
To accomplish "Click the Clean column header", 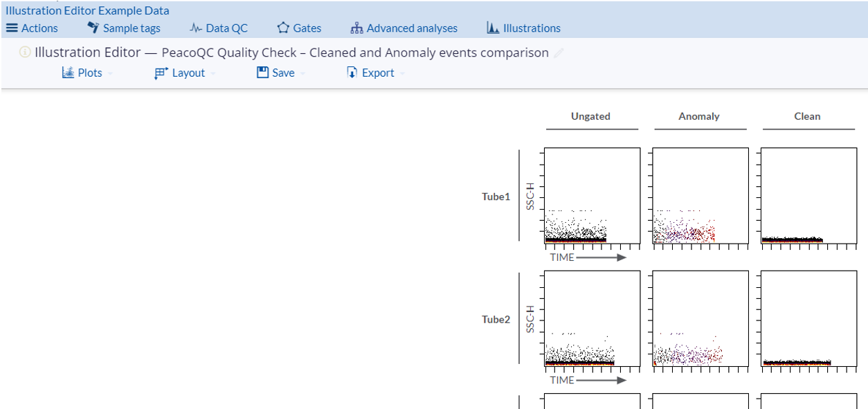I will point(806,116).
